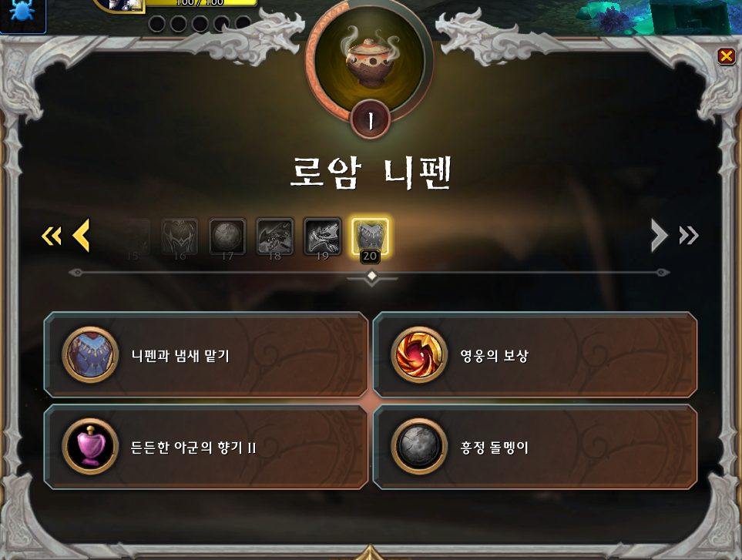Screen dimensions: 742x560
Task: Open the 니펜과 냄새 맡기 reward
Action: [206, 355]
